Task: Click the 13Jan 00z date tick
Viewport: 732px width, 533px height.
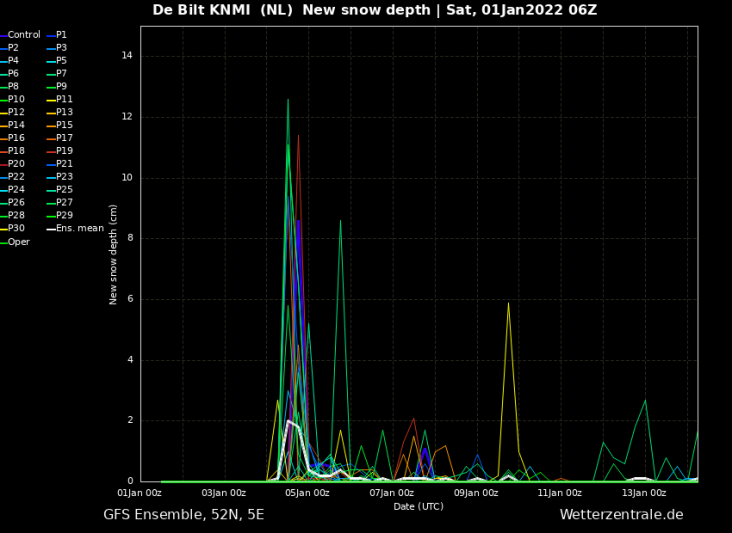Action: (x=644, y=493)
